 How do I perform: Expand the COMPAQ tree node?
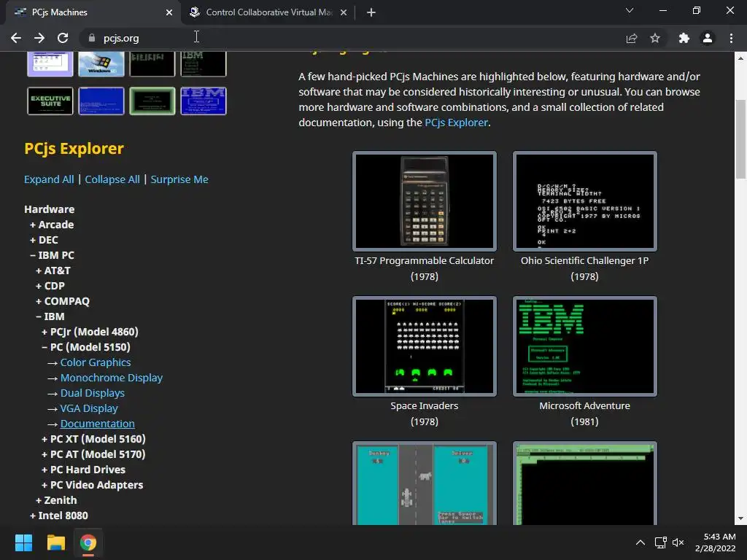[63, 301]
